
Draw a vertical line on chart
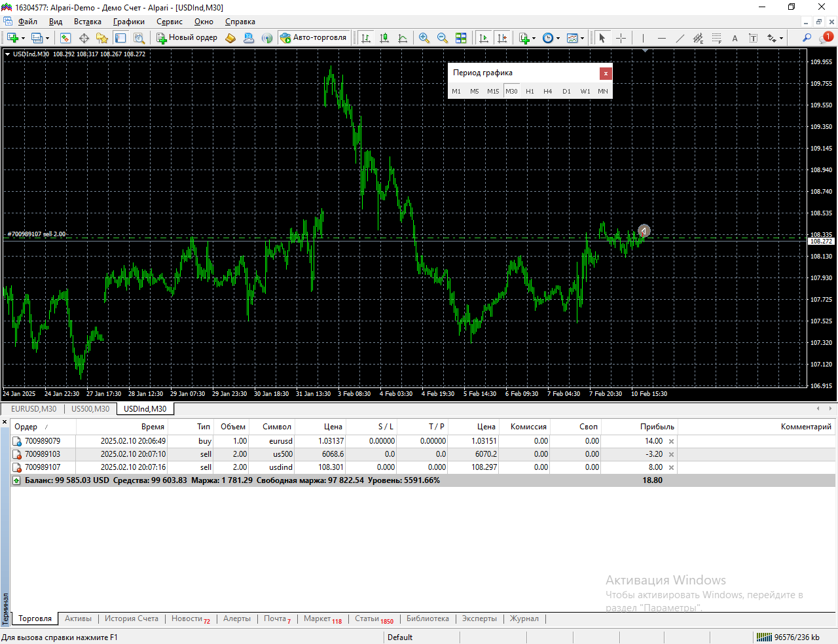coord(643,38)
